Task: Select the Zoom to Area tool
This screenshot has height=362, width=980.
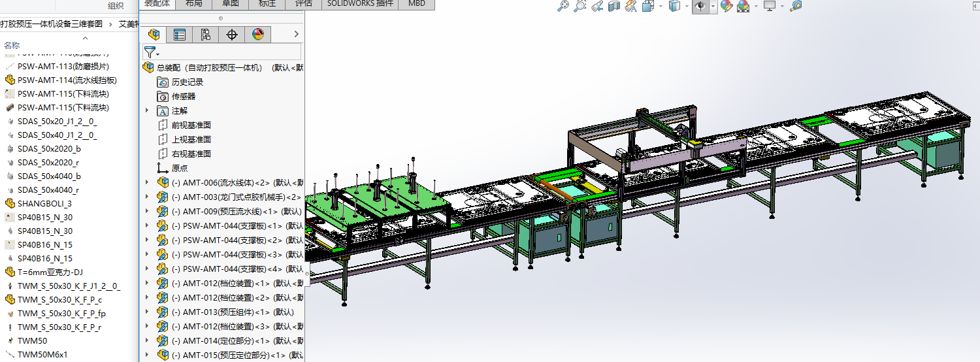Action: click(x=580, y=6)
